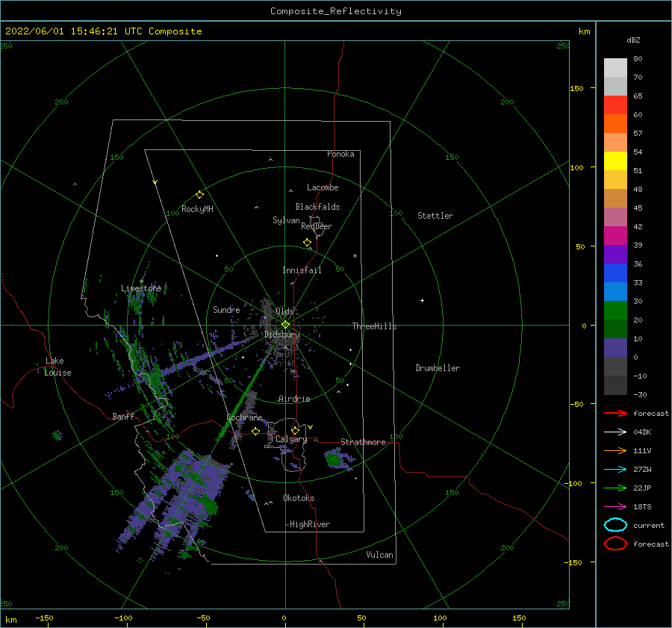The width and height of the screenshot is (672, 628).
Task: Click the Lake Louise label
Action: pos(57,367)
